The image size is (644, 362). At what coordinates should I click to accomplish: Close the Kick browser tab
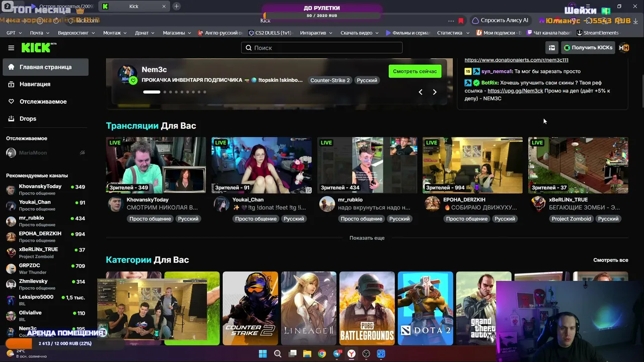164,7
